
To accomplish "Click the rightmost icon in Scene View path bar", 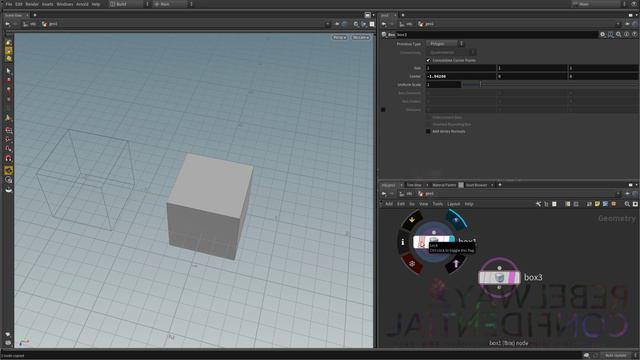I will coord(372,24).
